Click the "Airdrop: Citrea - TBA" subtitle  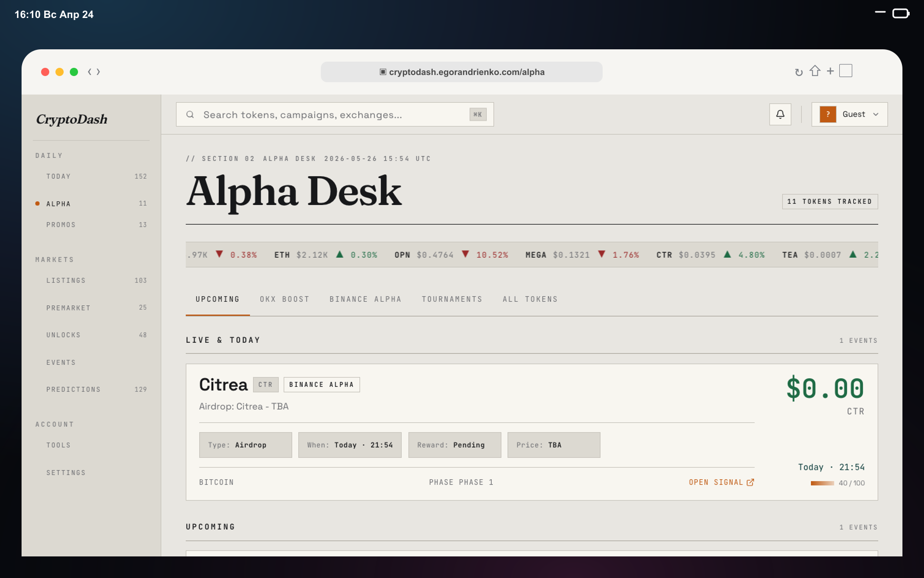(244, 406)
